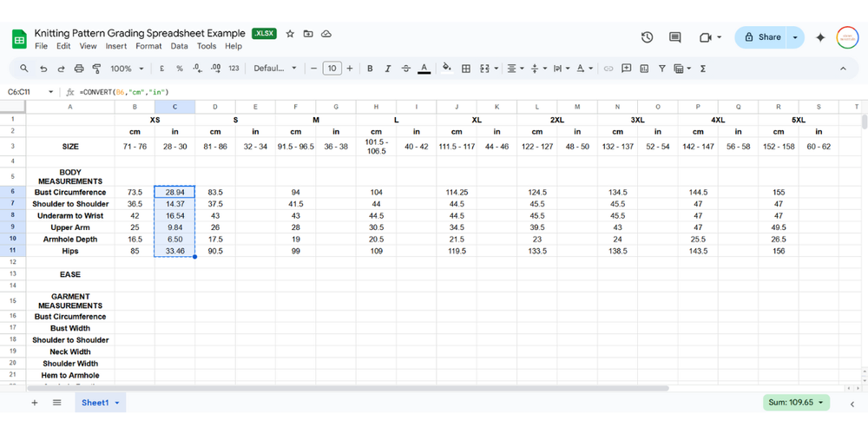868x434 pixels.
Task: Open the Data menu
Action: coord(180,47)
